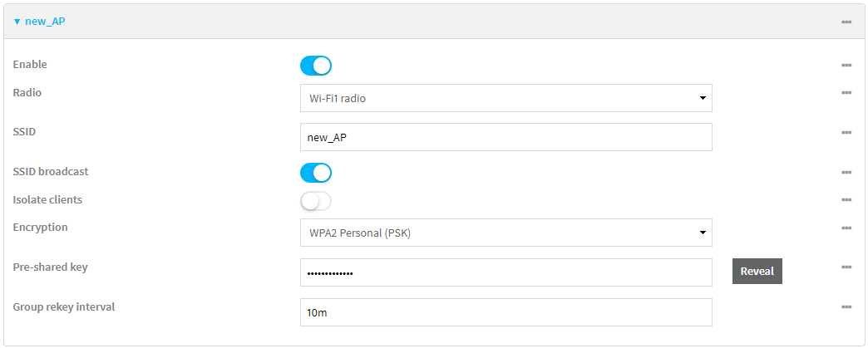Open the more-options icon for Isolate clients
This screenshot has height=348, width=868.
tap(846, 200)
